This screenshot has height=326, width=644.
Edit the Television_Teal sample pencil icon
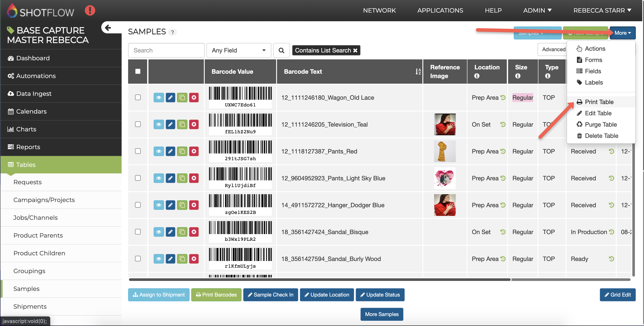(170, 124)
